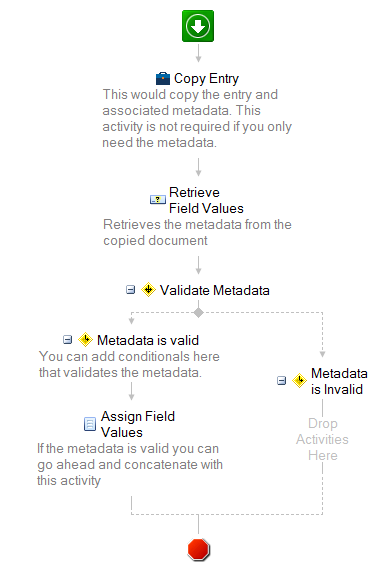Select the Retrieve Field Values icon
This screenshot has height=583, width=389.
click(x=158, y=200)
